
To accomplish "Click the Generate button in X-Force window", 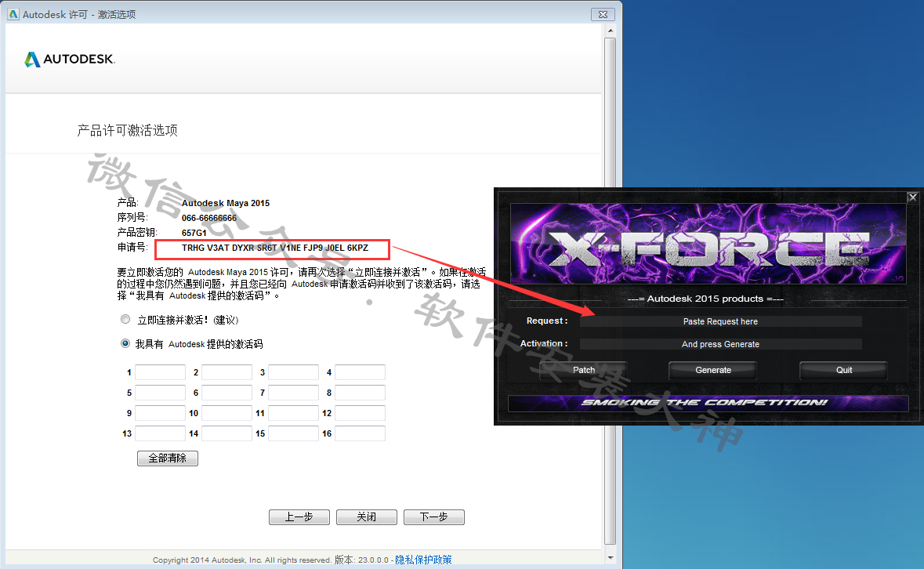I will [713, 370].
